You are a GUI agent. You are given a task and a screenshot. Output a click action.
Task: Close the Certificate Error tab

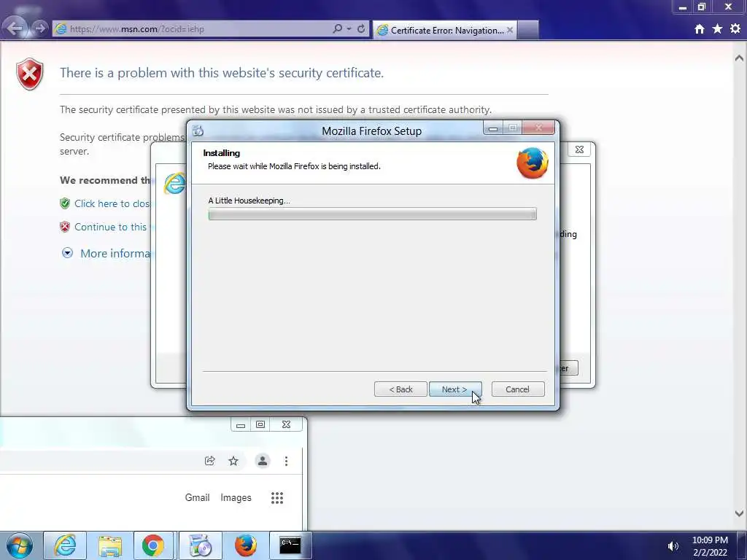(510, 30)
